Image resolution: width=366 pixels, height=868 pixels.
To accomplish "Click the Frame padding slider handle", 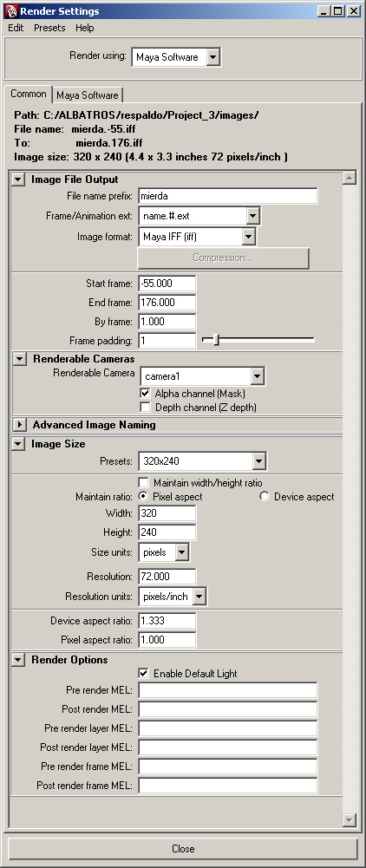I will coord(216,340).
